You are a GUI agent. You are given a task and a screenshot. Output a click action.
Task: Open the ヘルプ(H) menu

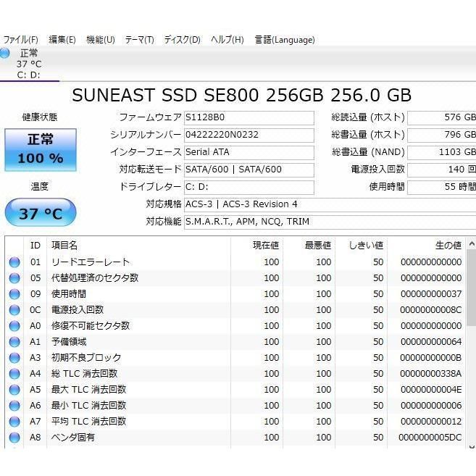click(227, 40)
